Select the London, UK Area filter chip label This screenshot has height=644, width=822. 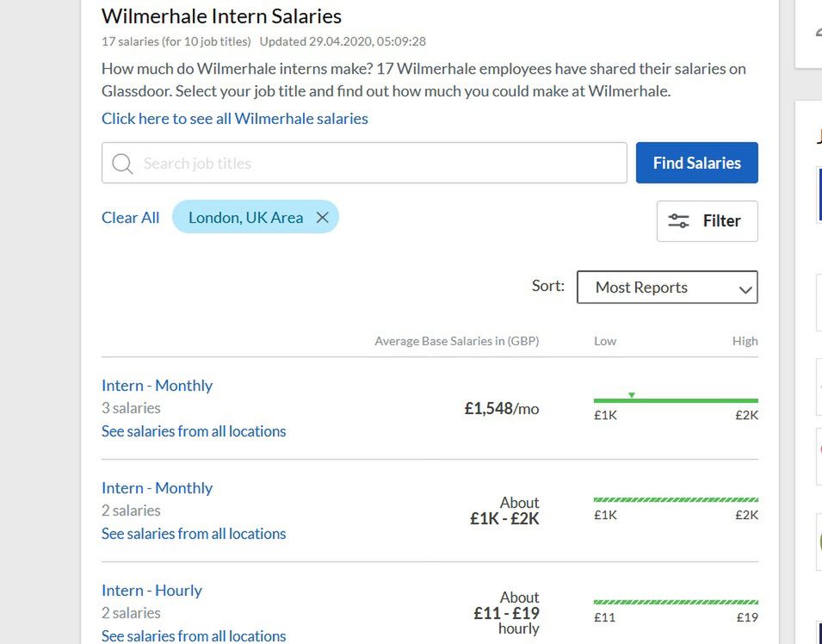[246, 217]
